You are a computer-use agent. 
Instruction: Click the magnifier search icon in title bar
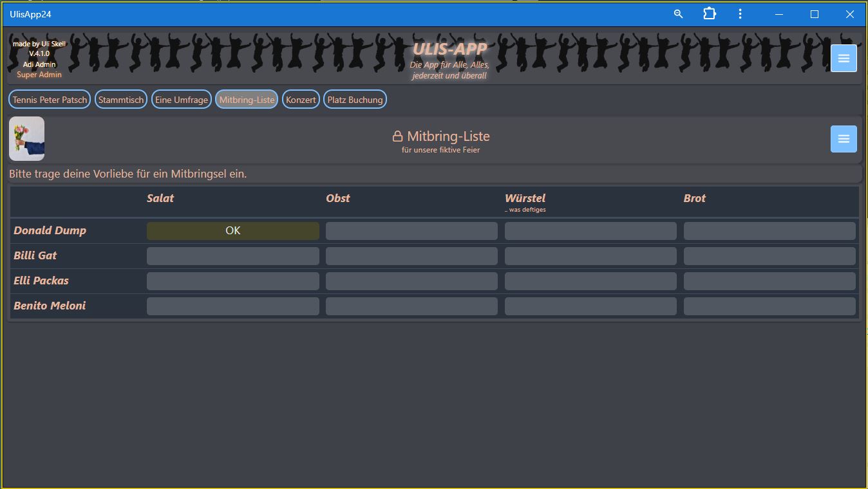[678, 14]
